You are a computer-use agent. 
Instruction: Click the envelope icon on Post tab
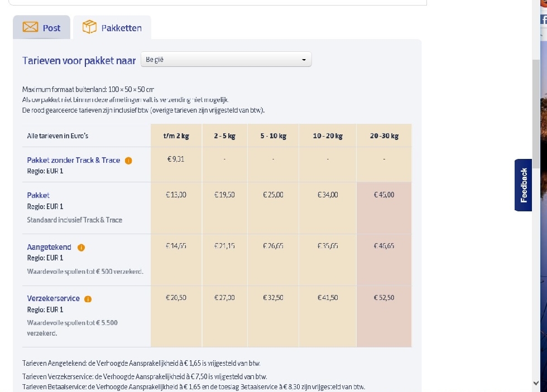pyautogui.click(x=30, y=27)
